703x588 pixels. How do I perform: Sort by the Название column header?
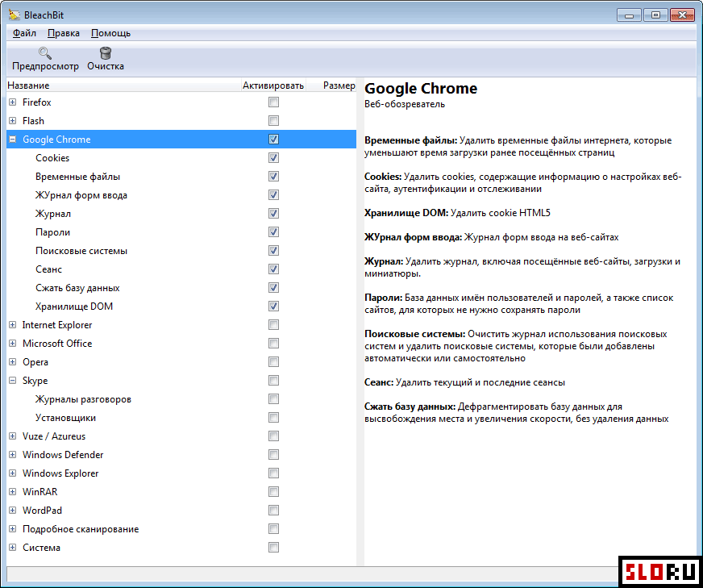pyautogui.click(x=123, y=85)
